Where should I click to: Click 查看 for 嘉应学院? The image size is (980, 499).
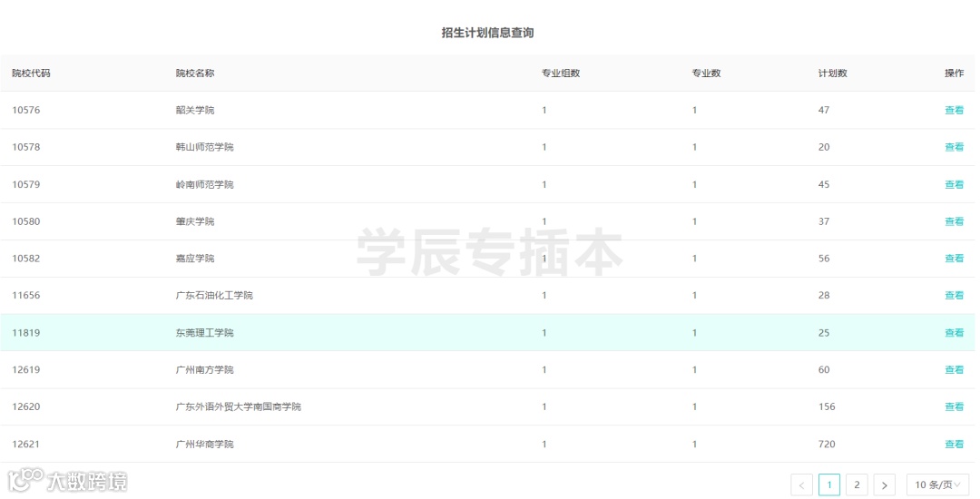954,258
